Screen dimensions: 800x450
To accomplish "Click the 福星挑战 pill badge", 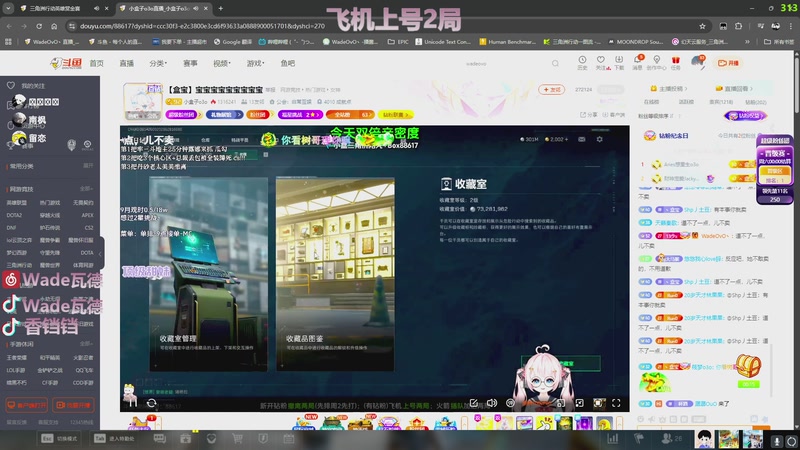I will pyautogui.click(x=300, y=115).
